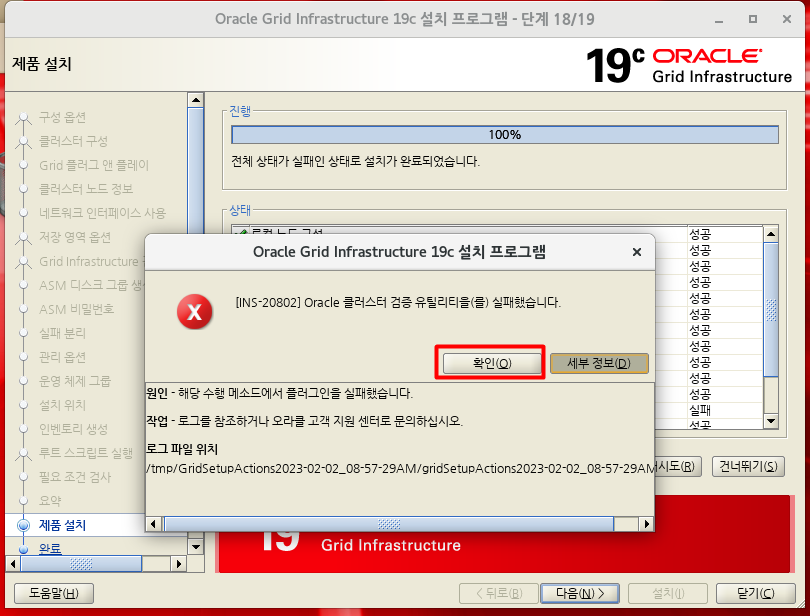Click the log file path text
The height and width of the screenshot is (616, 810).
400,468
